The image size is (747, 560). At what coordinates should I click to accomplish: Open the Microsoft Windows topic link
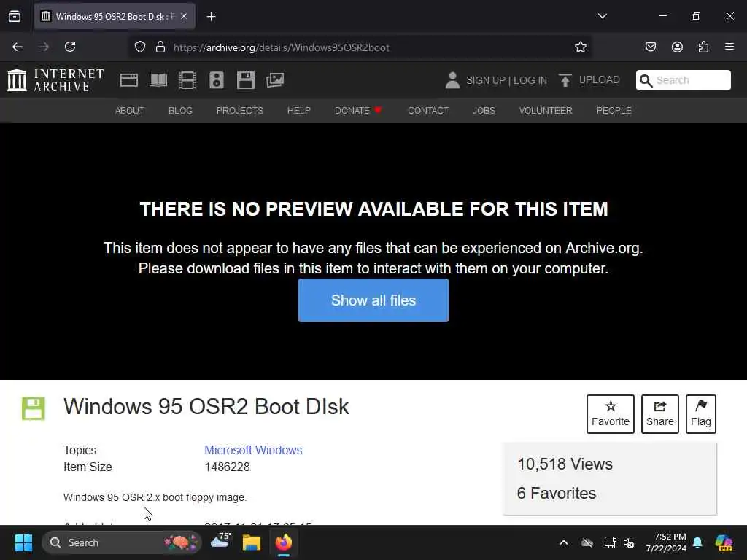[x=253, y=450]
